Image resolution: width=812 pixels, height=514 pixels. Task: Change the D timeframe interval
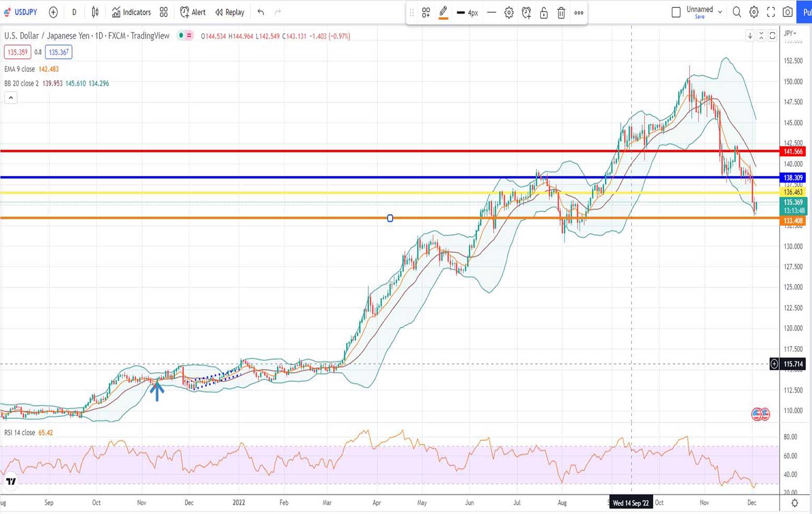click(x=74, y=12)
